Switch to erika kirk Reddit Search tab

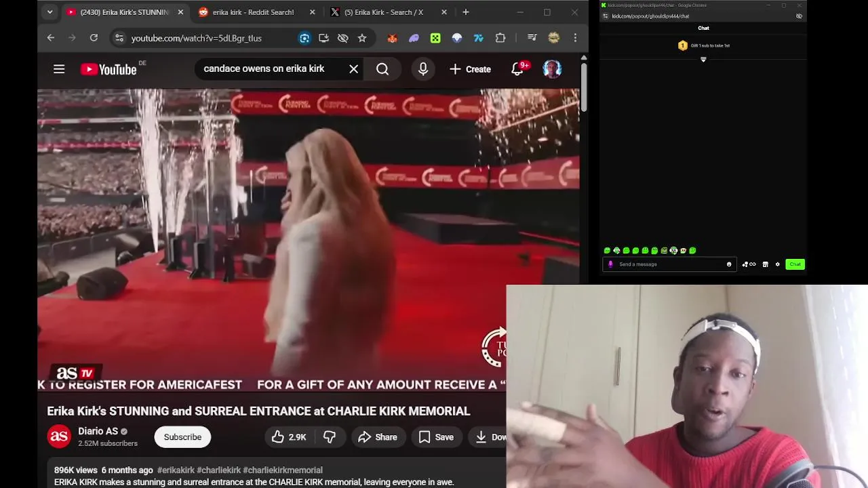point(253,12)
